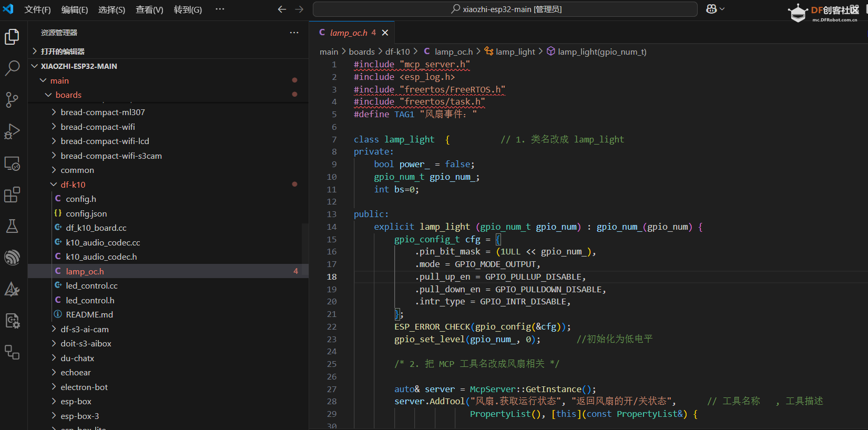This screenshot has height=430, width=868.
Task: Open the 转到(G) menu
Action: point(188,9)
